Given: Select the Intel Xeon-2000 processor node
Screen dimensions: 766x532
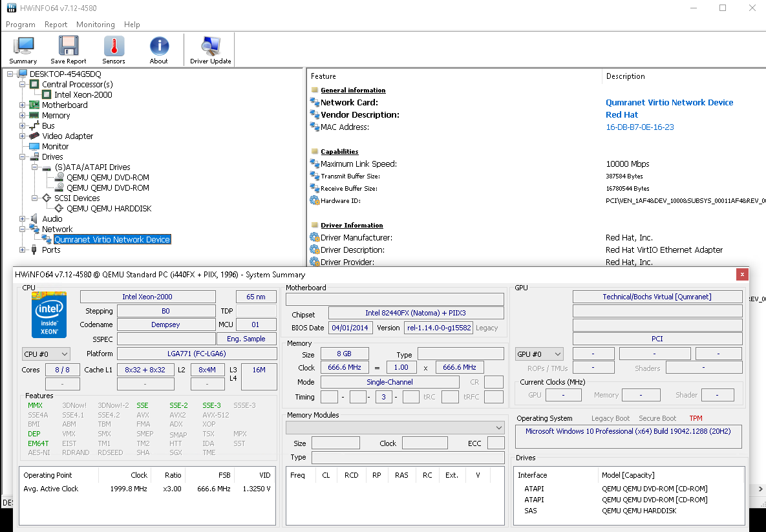Looking at the screenshot, I should [83, 95].
